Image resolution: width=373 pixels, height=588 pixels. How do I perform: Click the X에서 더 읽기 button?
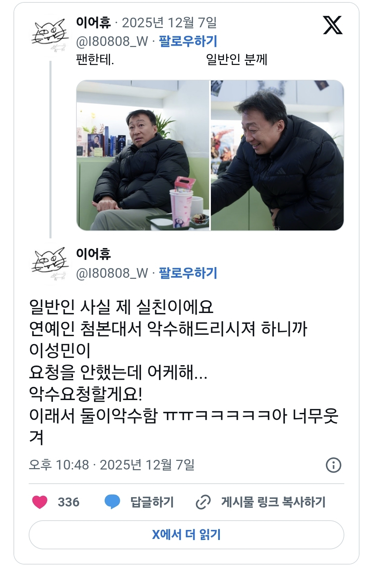tap(186, 535)
